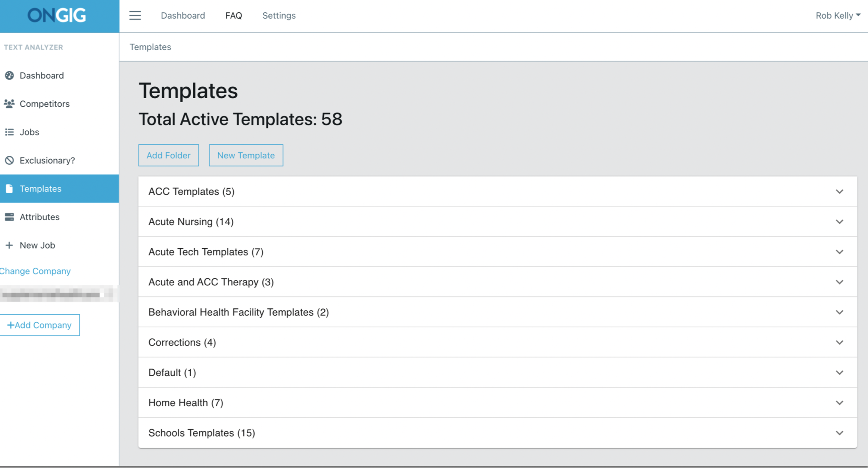868x468 pixels.
Task: Click the Settings navigation item
Action: click(279, 16)
